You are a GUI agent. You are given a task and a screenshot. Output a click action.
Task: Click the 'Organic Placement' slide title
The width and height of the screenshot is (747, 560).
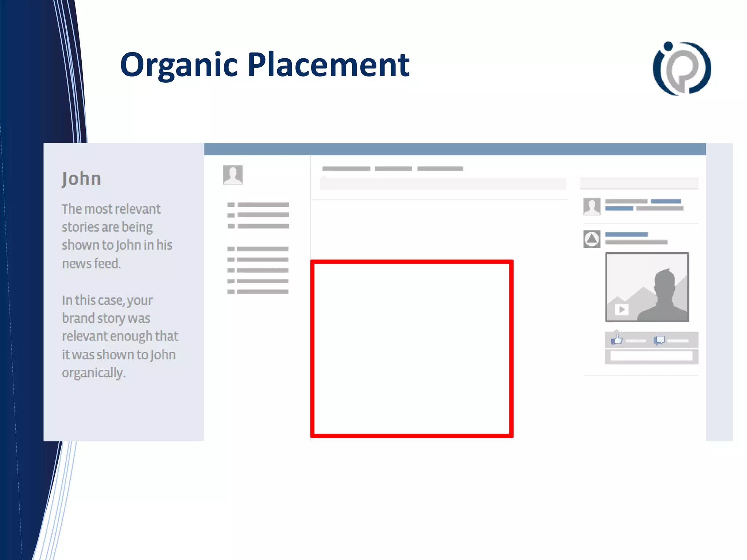tap(265, 65)
